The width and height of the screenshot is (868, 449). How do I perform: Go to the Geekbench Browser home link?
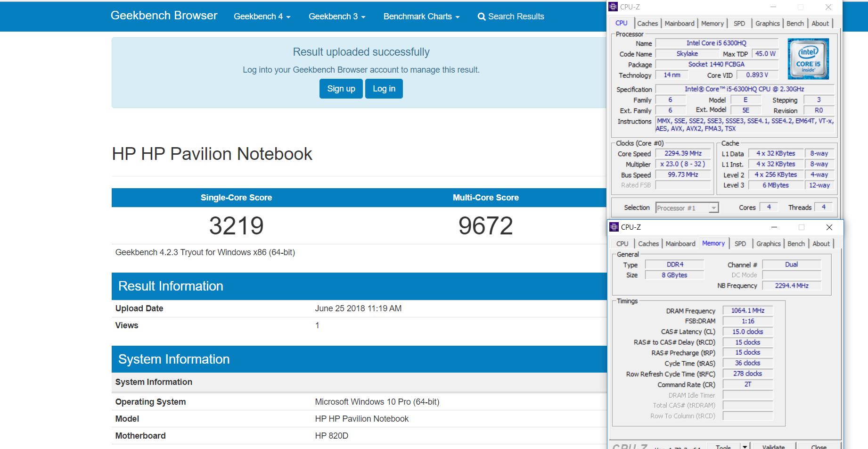(x=164, y=16)
